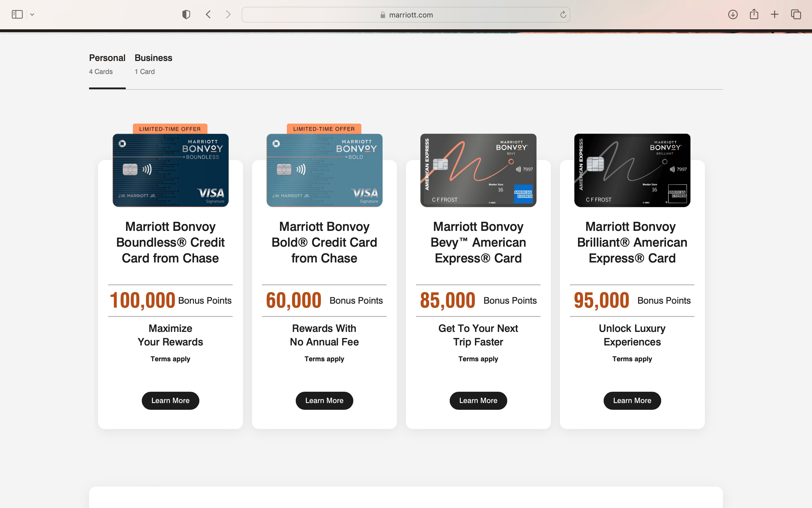
Task: Show tab overview icon
Action: pyautogui.click(x=796, y=14)
